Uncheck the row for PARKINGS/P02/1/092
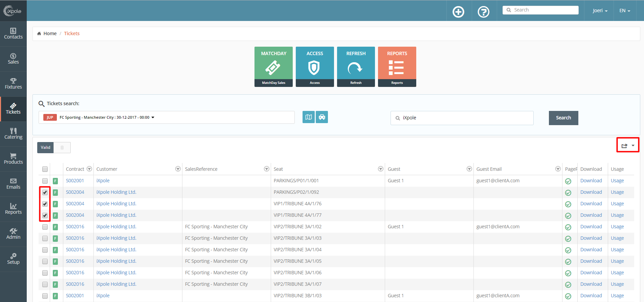This screenshot has height=302, width=644. [45, 192]
